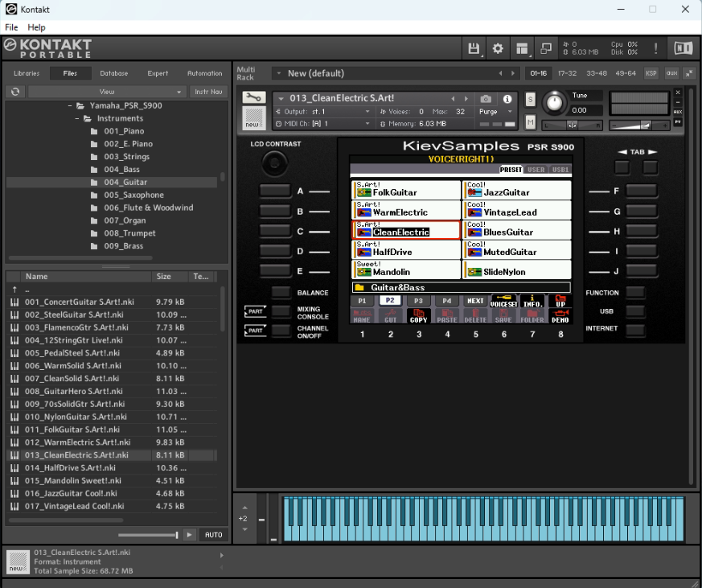Click P3 page button on LCD
702x588 pixels.
(x=418, y=301)
